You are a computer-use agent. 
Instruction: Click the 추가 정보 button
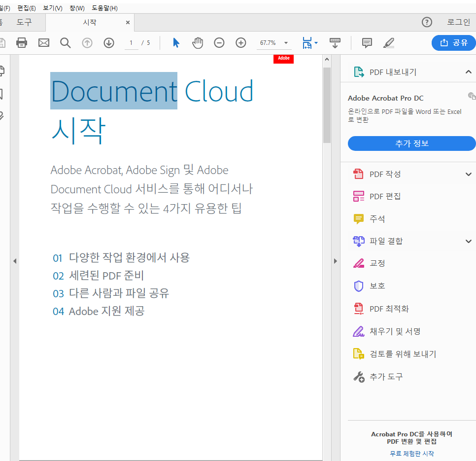click(411, 143)
